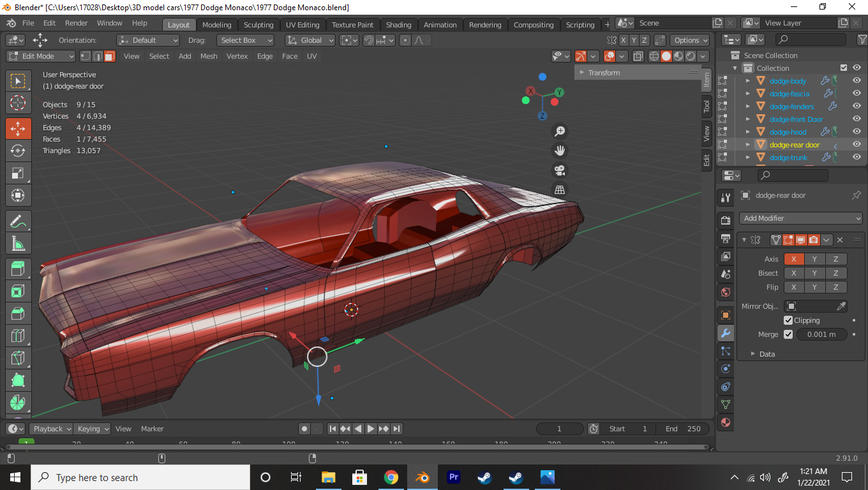Switch perspective/orthographic with grid icon

560,189
